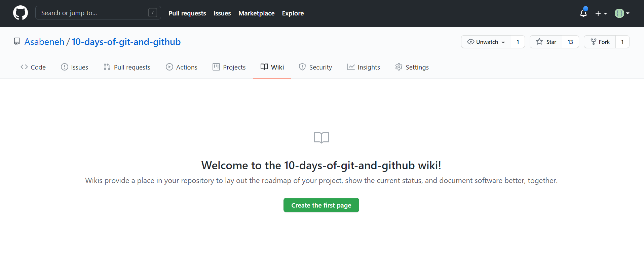The image size is (644, 270).
Task: Expand the Unwatch dropdown
Action: (486, 42)
